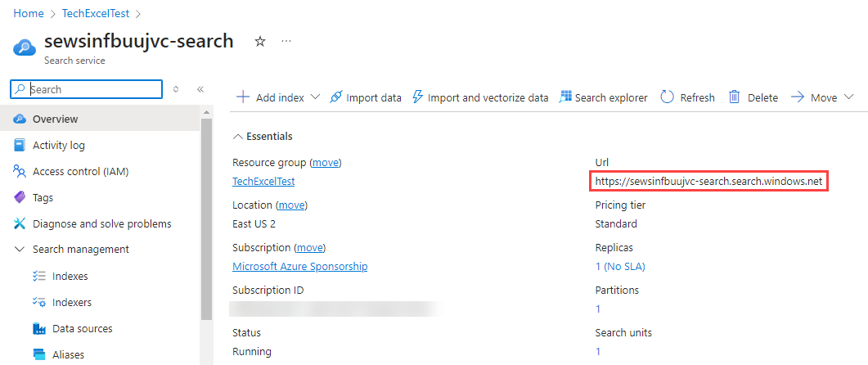Open the Partitions value 1 link
This screenshot has width=868, height=365.
(598, 309)
